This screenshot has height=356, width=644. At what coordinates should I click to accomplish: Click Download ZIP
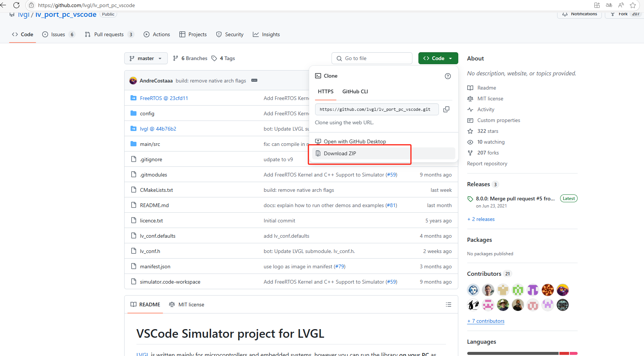384,153
